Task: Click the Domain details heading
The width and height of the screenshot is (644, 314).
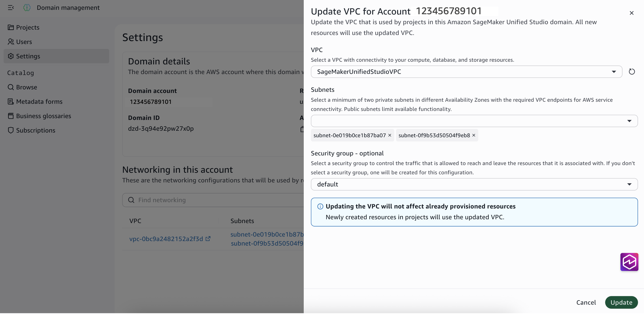Action: click(x=159, y=61)
